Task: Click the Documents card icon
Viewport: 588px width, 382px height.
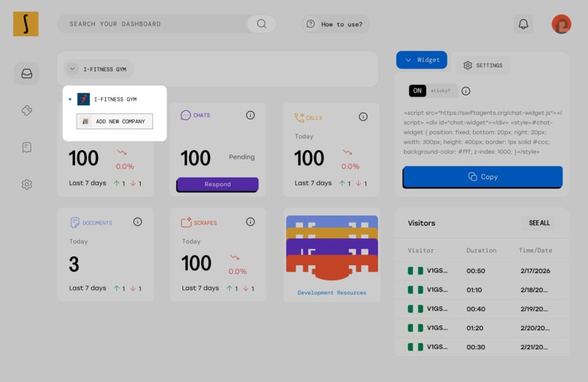Action: 74,222
